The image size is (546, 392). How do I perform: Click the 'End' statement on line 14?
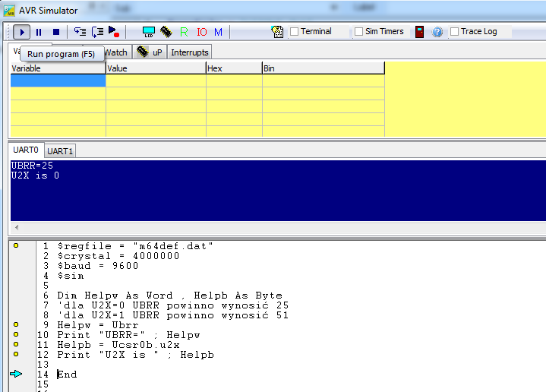pos(67,375)
